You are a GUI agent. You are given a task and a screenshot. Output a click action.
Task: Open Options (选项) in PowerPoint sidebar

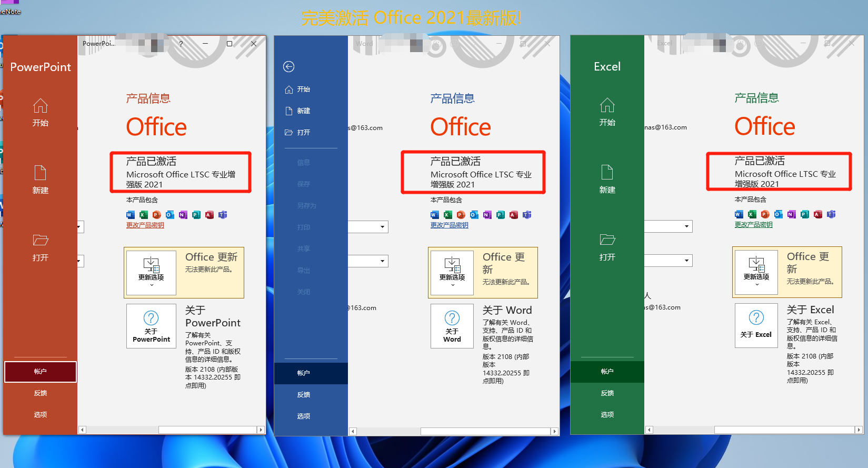pyautogui.click(x=41, y=415)
